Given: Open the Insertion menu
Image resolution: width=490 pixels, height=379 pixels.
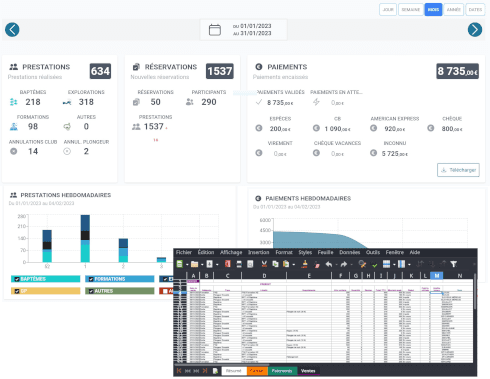Looking at the screenshot, I should pos(258,252).
